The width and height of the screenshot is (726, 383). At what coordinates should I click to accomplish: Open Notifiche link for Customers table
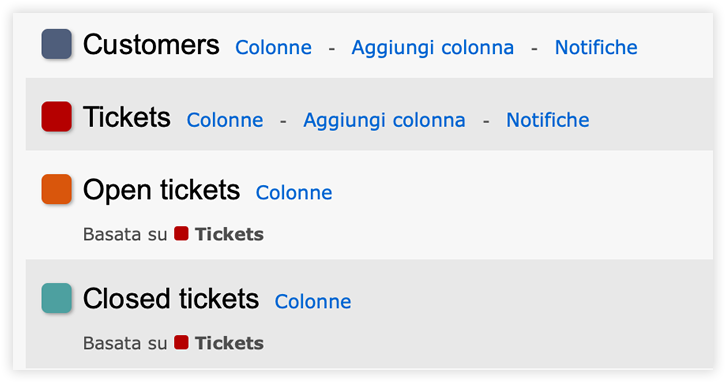pos(596,47)
